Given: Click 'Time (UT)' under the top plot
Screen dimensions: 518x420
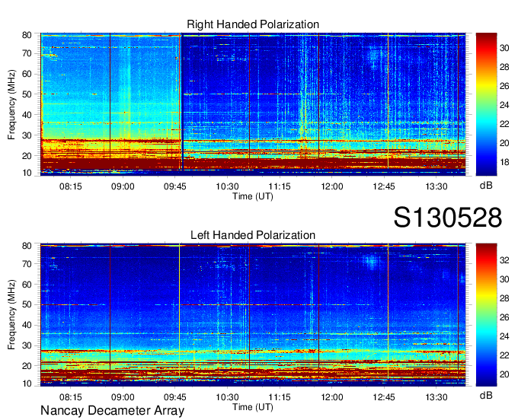Looking at the screenshot, I should [x=253, y=196].
